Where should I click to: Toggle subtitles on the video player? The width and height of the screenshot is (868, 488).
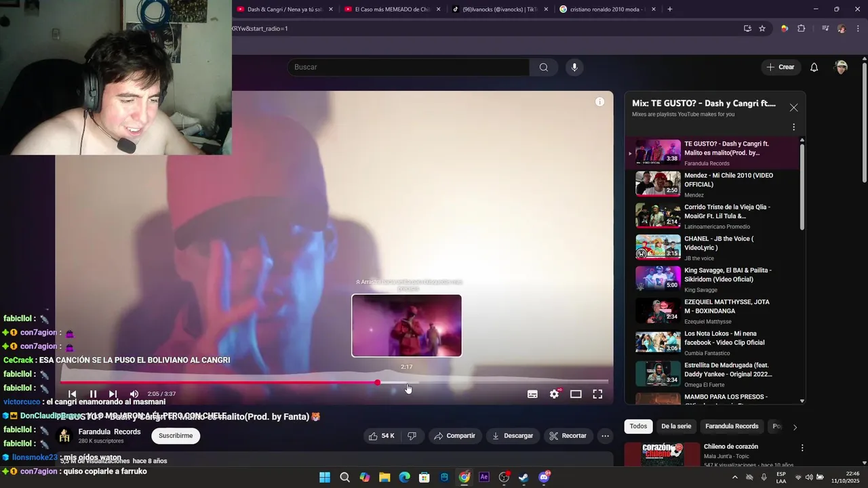point(533,394)
